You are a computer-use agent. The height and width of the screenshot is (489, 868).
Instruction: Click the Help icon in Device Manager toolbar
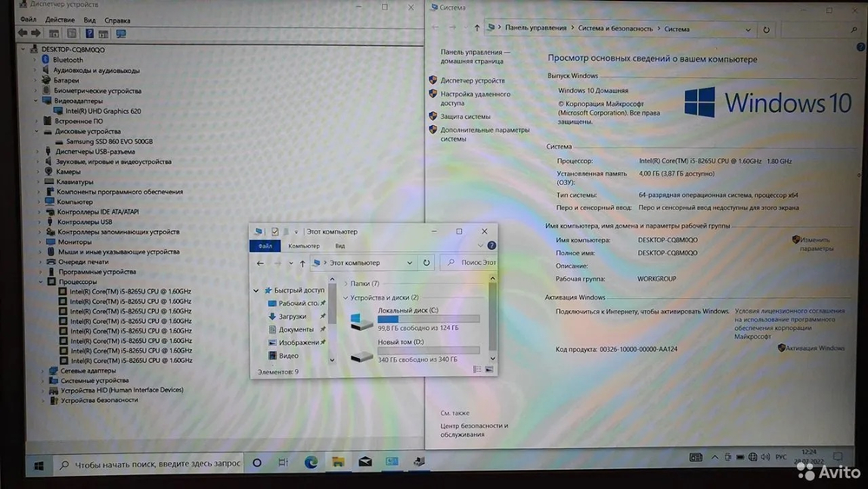pos(89,34)
